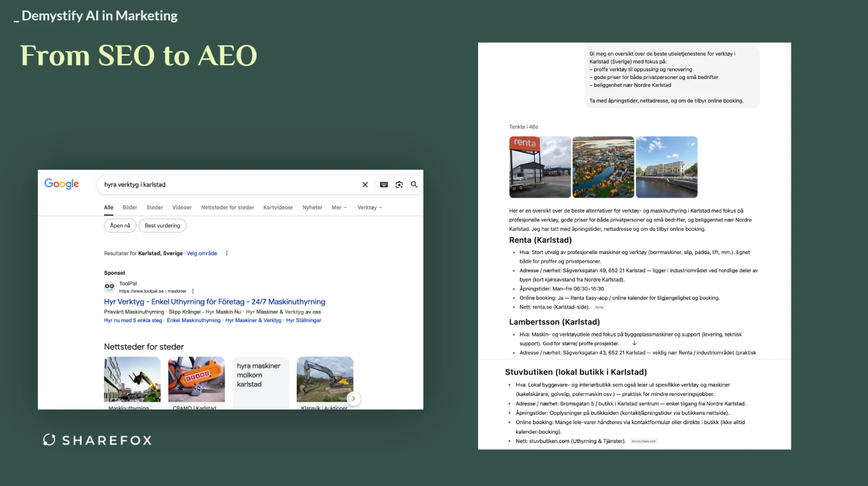The image size is (868, 486).
Task: Click scroll-down arrow in the chat response
Action: click(634, 343)
